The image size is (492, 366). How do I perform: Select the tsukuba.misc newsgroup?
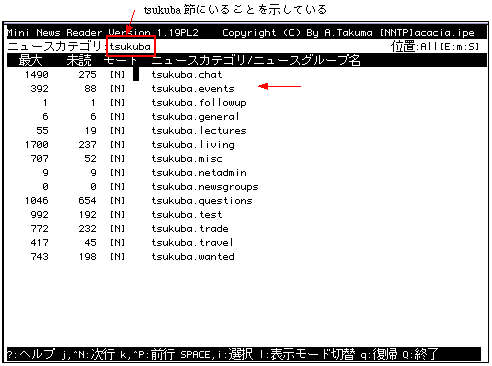tap(187, 158)
